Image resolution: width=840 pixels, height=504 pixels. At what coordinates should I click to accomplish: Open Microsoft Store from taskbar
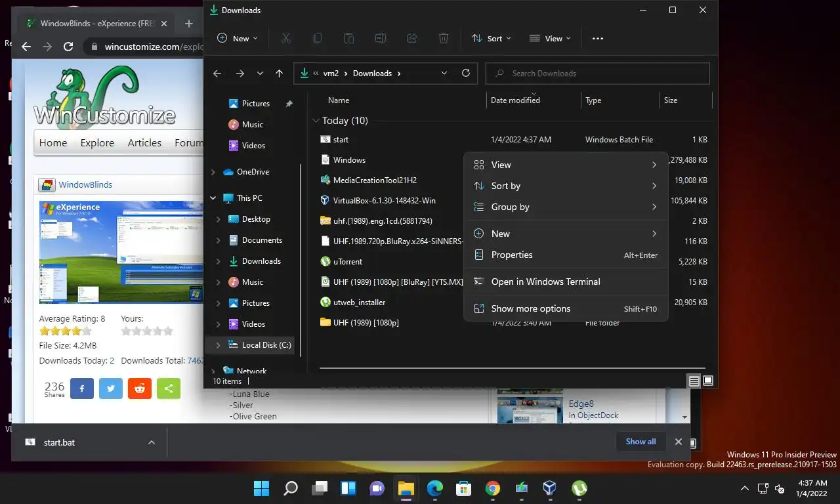click(463, 488)
